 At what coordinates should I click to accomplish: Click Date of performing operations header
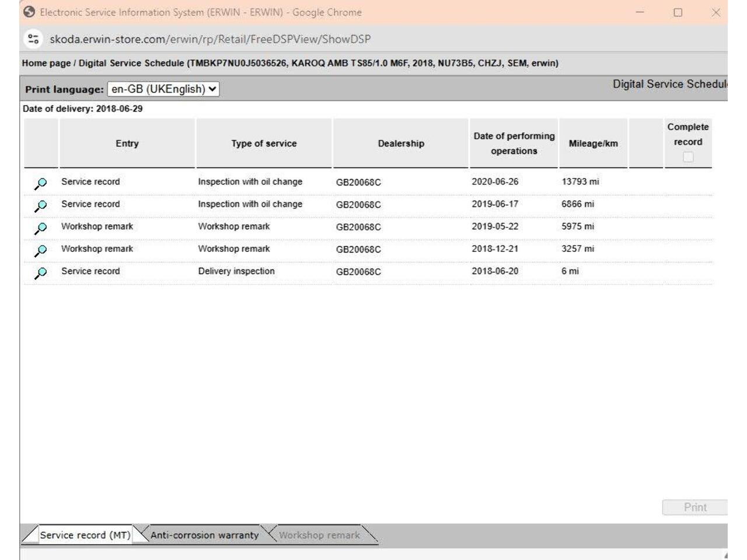click(514, 143)
